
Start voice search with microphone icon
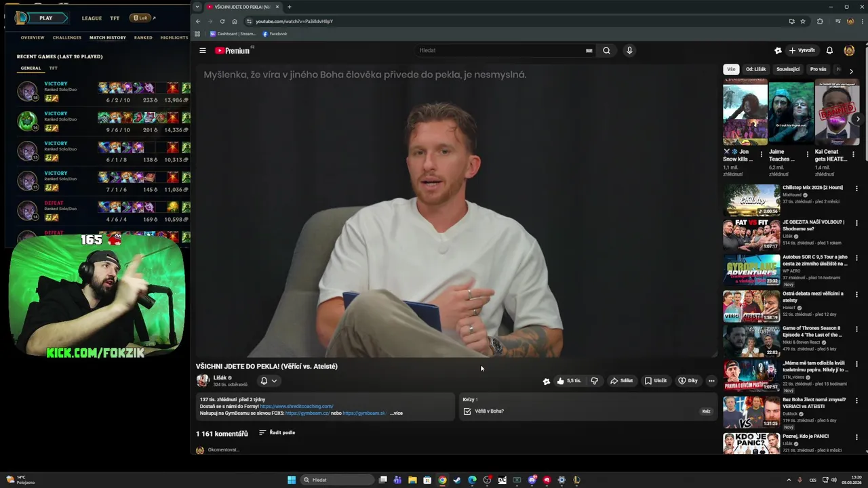click(629, 50)
